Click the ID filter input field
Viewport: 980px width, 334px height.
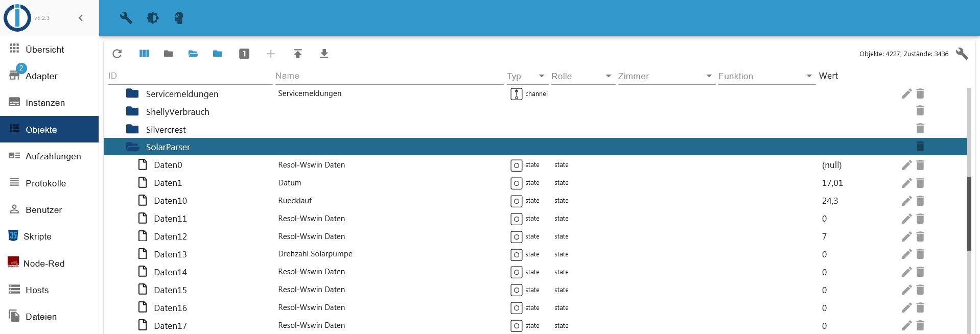[x=189, y=76]
